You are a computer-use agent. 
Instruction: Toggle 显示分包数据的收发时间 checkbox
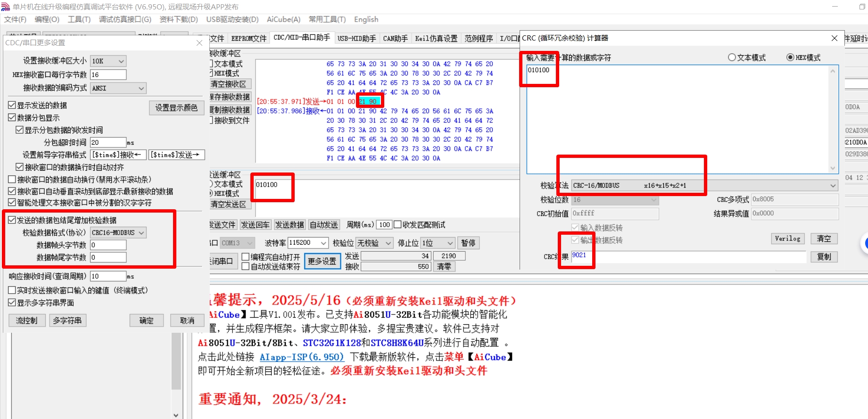[x=20, y=130]
